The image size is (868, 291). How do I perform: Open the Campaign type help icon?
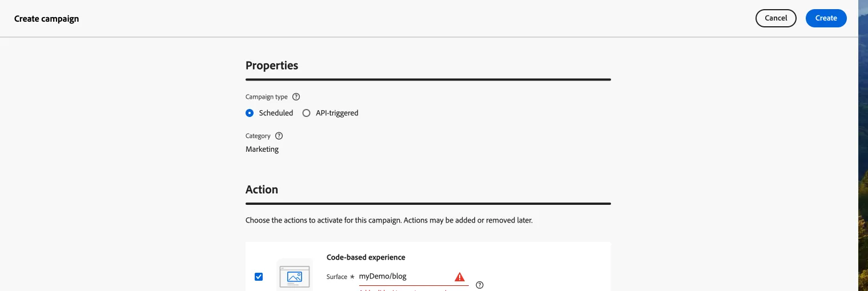point(296,97)
